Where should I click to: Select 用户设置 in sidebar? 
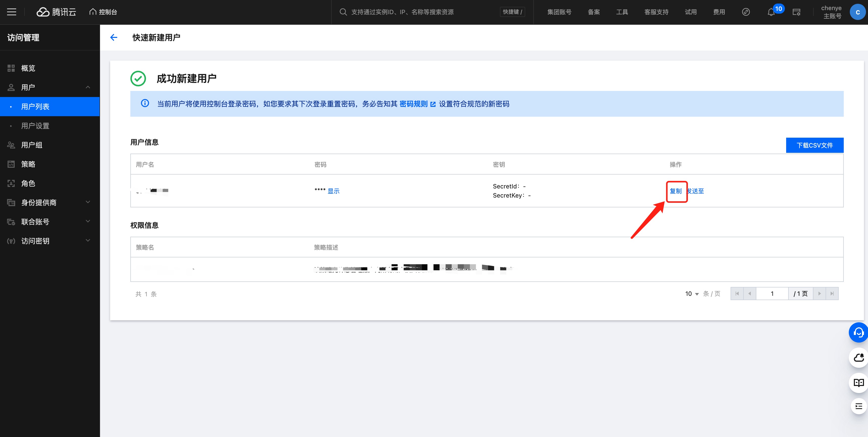point(35,126)
